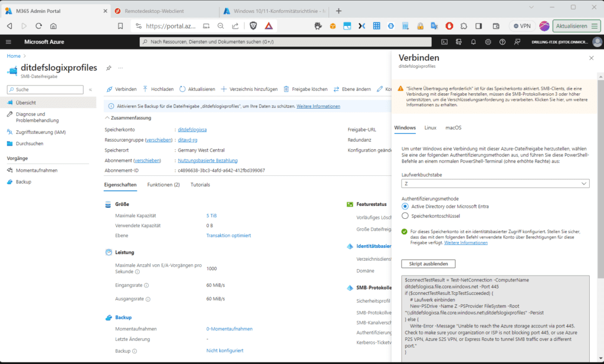This screenshot has height=364, width=604.
Task: Click the browser reload button
Action: pyautogui.click(x=38, y=26)
